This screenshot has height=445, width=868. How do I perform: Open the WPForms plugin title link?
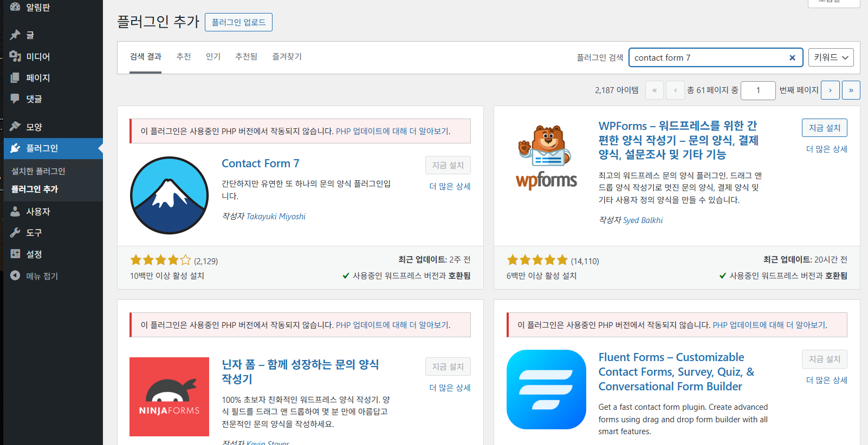pyautogui.click(x=679, y=140)
